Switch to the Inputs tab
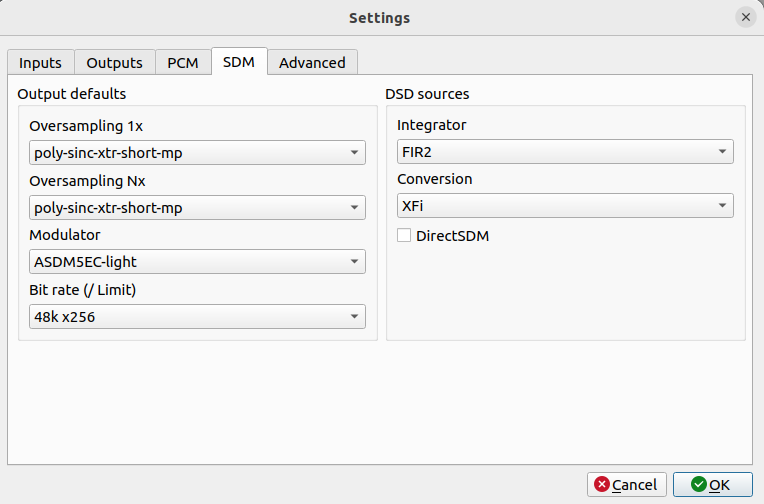 [x=40, y=62]
